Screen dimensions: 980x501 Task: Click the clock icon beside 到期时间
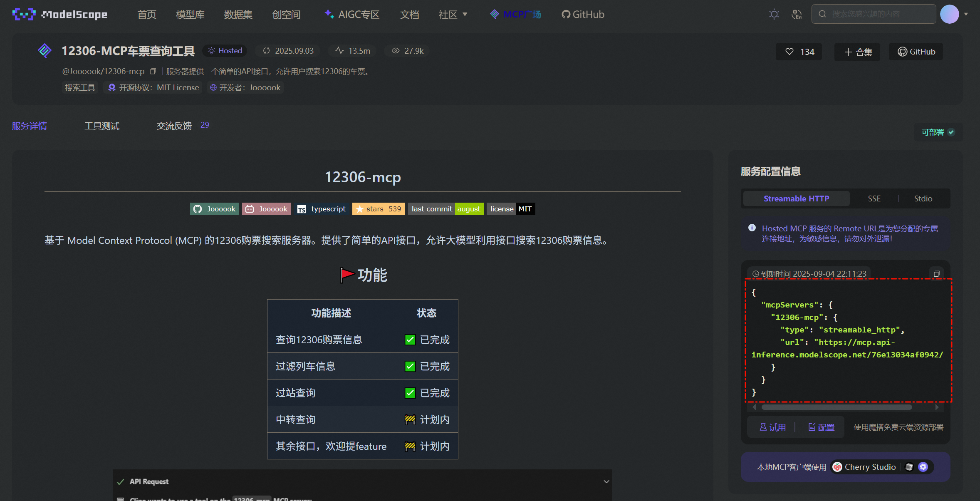coord(755,274)
